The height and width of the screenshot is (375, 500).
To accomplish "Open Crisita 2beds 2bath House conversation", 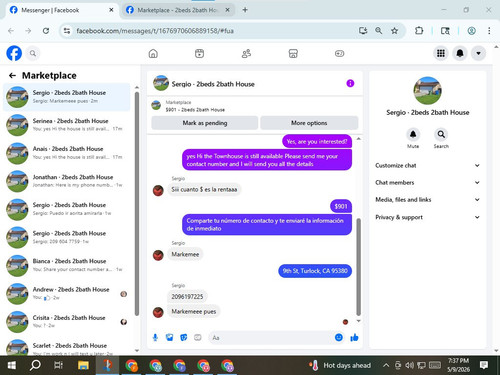I will coord(67,322).
